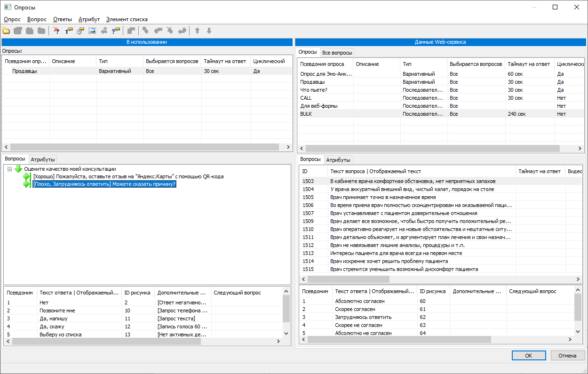This screenshot has height=374, width=588.
Task: Open the Элемент списка menu
Action: (x=127, y=19)
